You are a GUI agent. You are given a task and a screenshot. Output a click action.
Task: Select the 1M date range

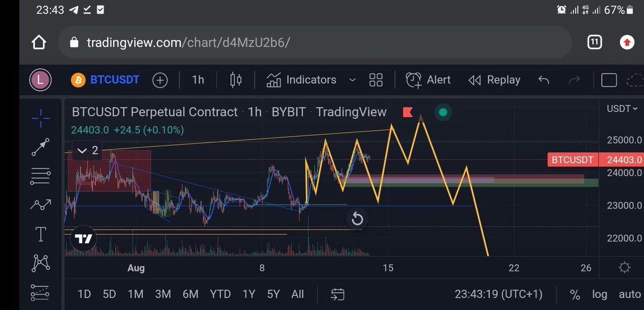pyautogui.click(x=136, y=294)
